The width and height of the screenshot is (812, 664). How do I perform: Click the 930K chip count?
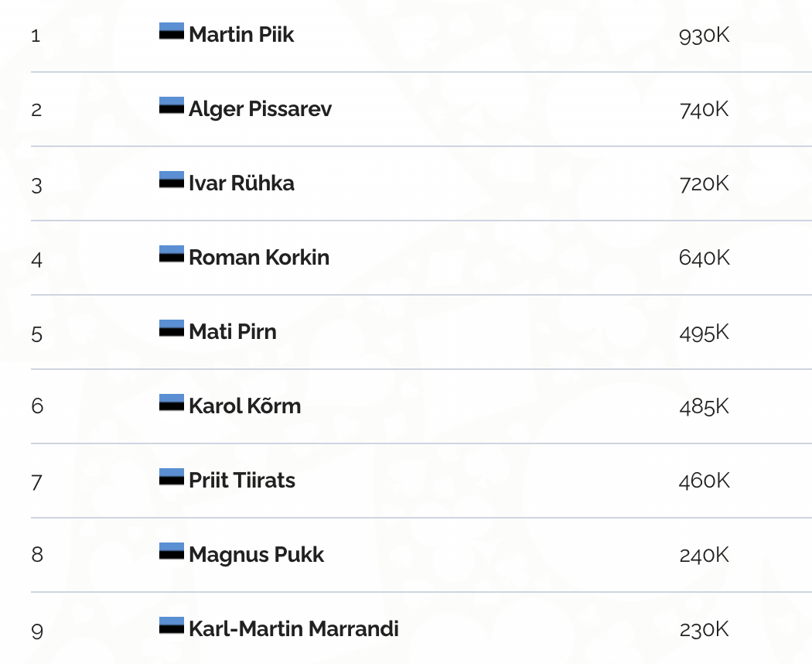click(704, 36)
